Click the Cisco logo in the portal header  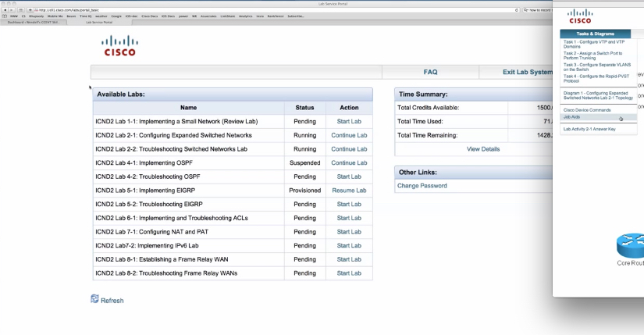click(x=119, y=45)
